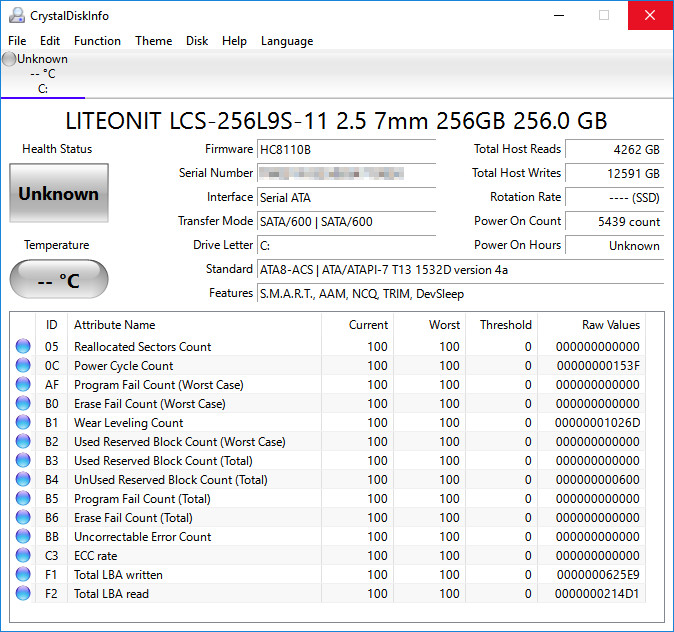Select the Erase Fail Count (Total) row
The width and height of the screenshot is (674, 632).
tap(133, 518)
